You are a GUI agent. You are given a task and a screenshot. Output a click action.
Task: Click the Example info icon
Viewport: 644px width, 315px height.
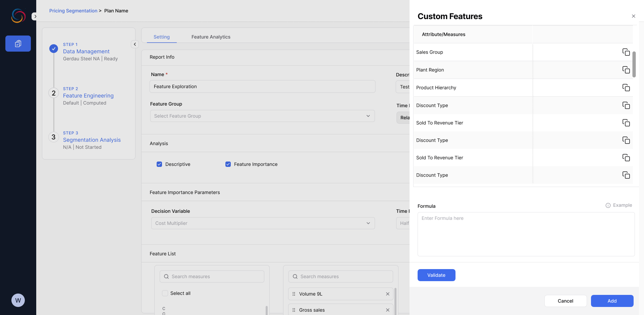(x=608, y=205)
